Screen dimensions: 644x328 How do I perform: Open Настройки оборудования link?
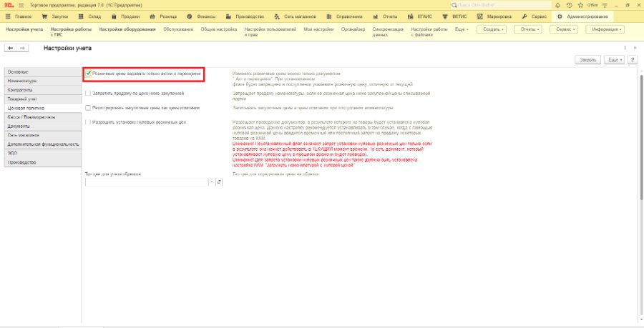(x=127, y=29)
